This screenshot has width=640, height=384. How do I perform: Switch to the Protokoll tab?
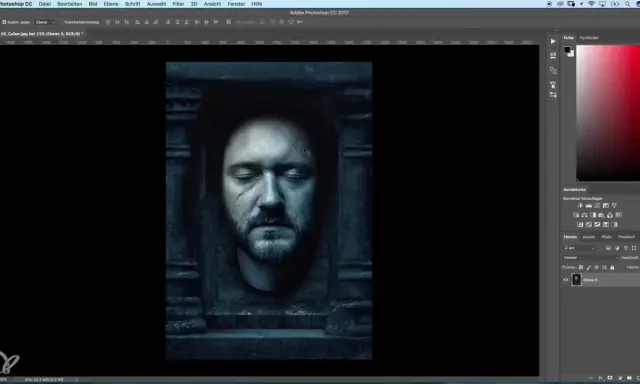tap(627, 237)
